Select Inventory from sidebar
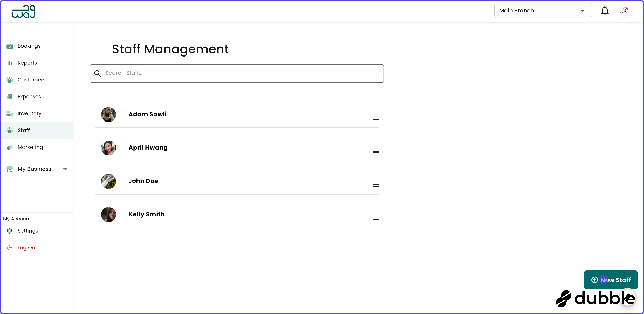This screenshot has height=314, width=644. pos(30,113)
